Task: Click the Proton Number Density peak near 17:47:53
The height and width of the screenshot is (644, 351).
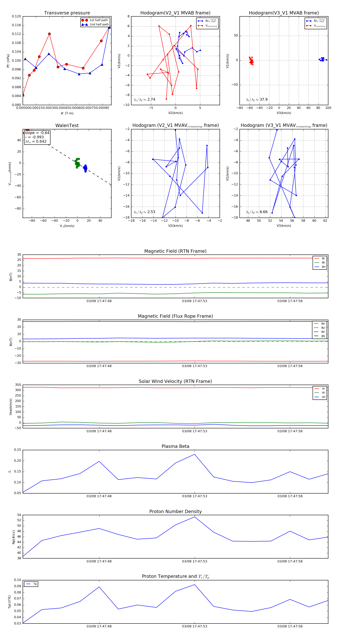Action: click(x=195, y=517)
